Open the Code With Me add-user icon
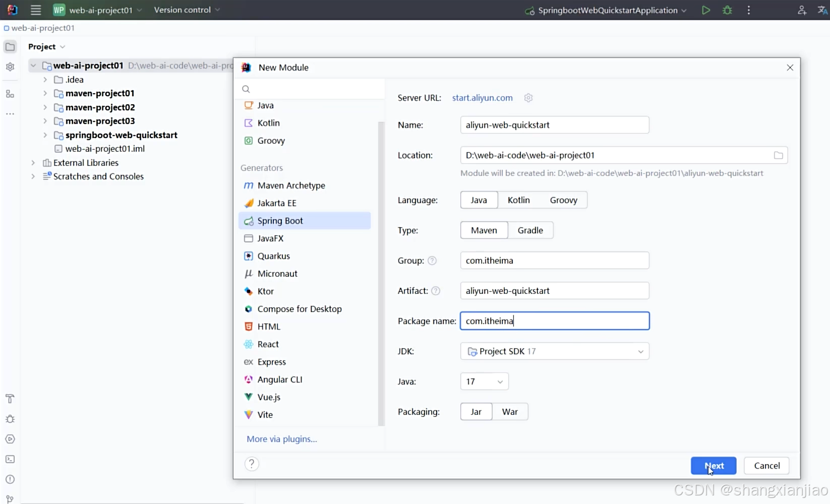 (x=802, y=10)
